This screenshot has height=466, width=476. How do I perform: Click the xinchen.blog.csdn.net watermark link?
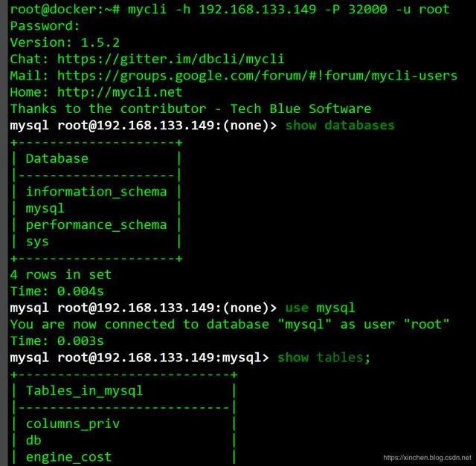point(427,458)
